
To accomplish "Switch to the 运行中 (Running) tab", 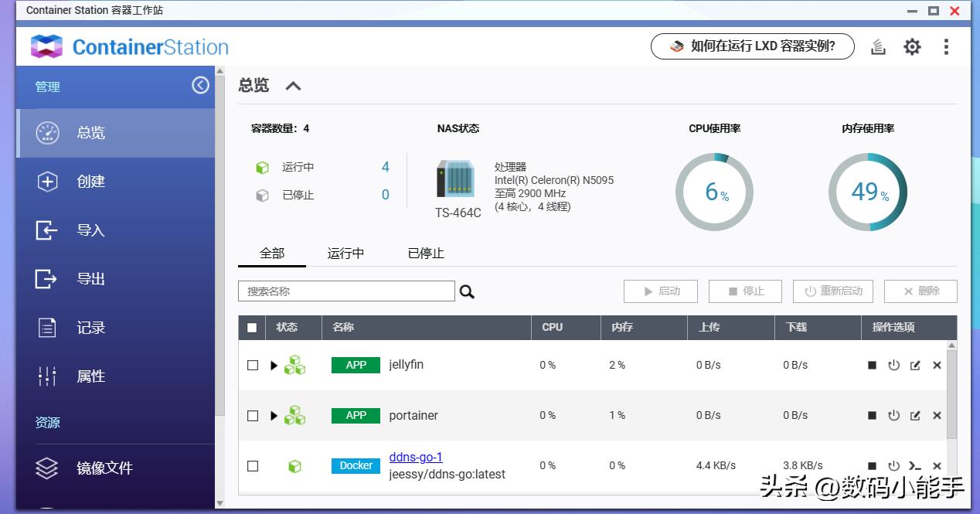I will pos(345,253).
